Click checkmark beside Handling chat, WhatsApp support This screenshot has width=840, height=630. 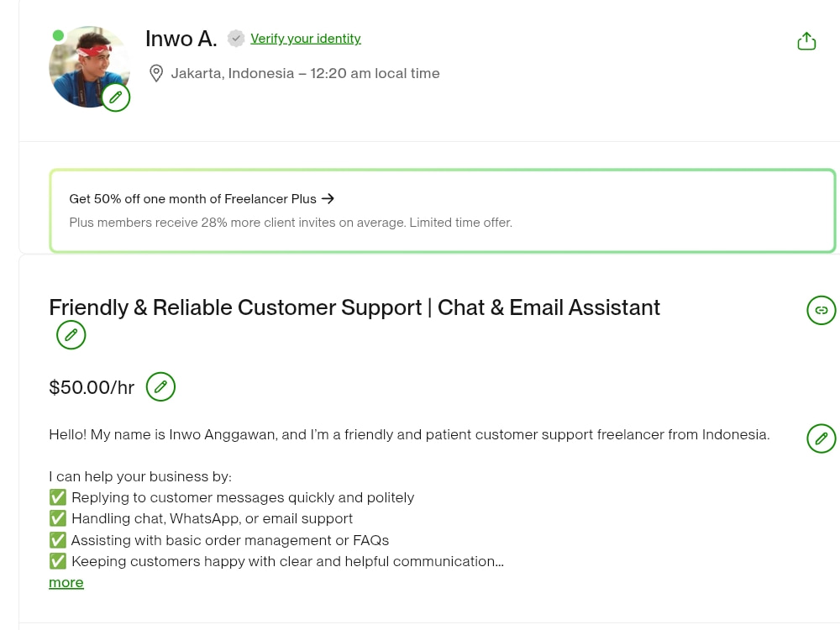58,518
